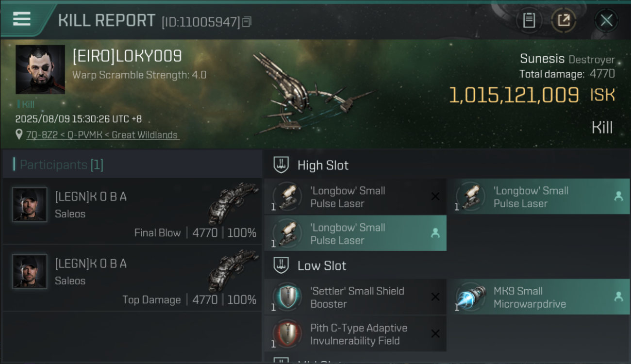This screenshot has height=364, width=631.
Task: Click the share export icon
Action: (x=564, y=20)
